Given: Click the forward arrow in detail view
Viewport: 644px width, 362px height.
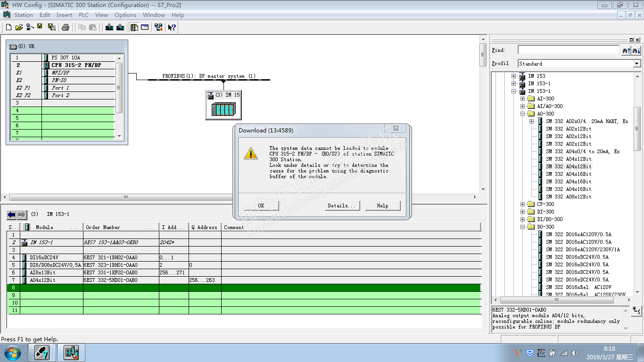Looking at the screenshot, I should (x=22, y=215).
